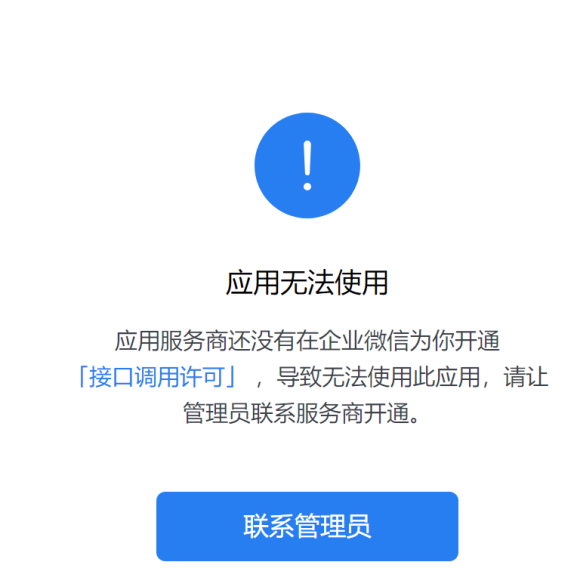Click the text 导致无法使用此应用
581x574 pixels.
pyautogui.click(x=378, y=377)
